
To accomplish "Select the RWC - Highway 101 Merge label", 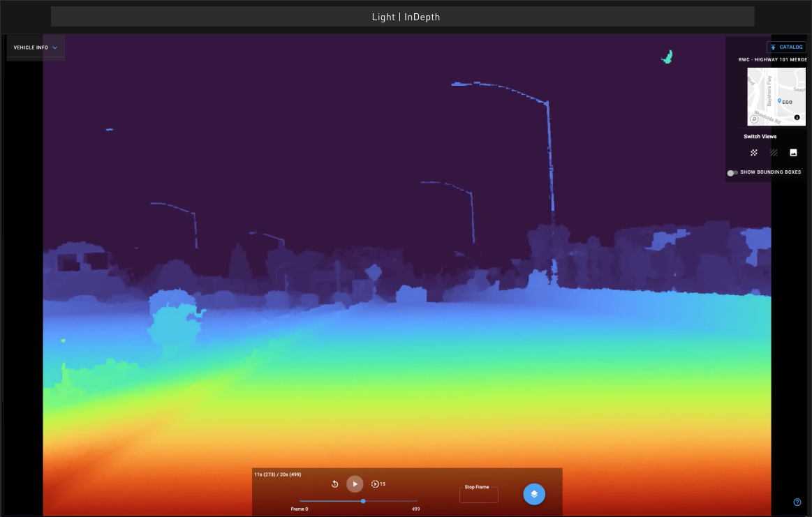I will [x=772, y=59].
